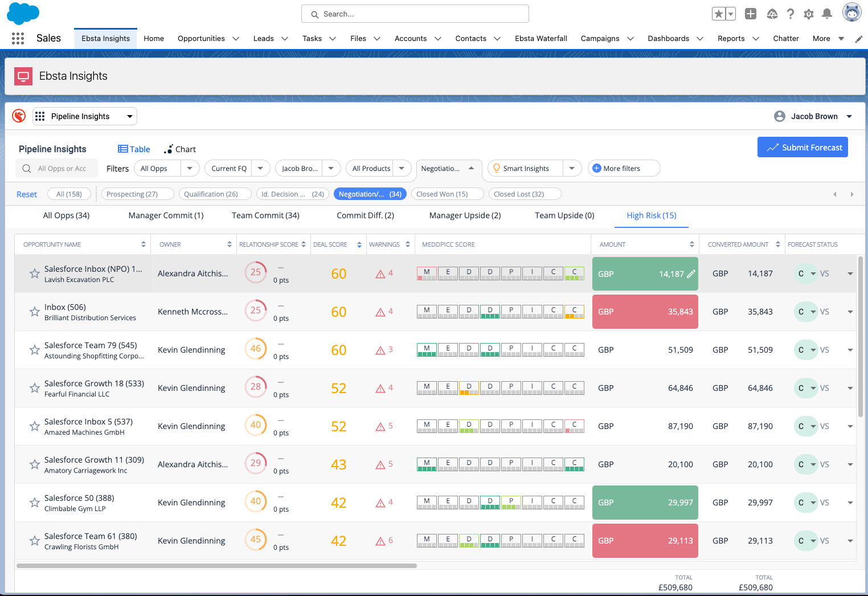This screenshot has height=596, width=868.
Task: Collapse the Negotiation stage filter dropdown
Action: pyautogui.click(x=471, y=168)
